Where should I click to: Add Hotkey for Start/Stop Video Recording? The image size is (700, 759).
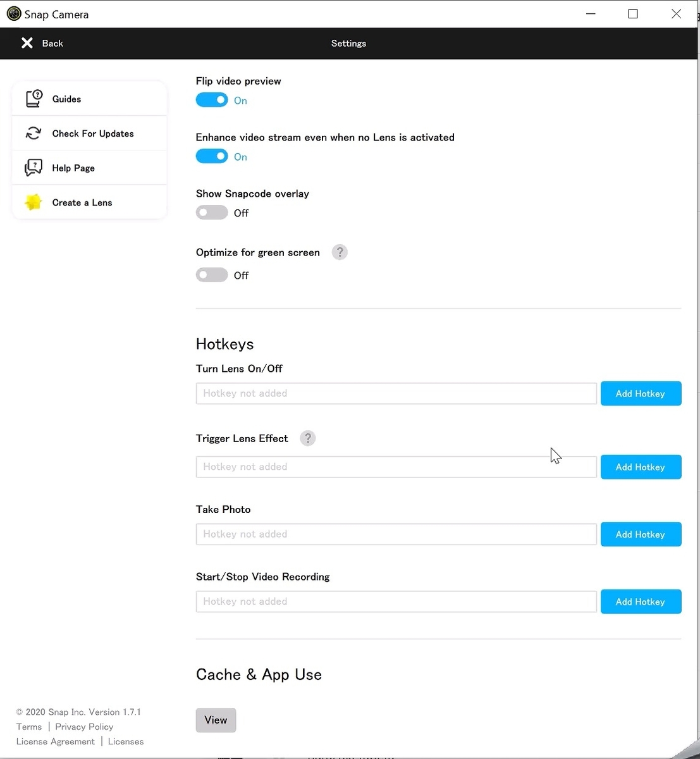point(641,602)
